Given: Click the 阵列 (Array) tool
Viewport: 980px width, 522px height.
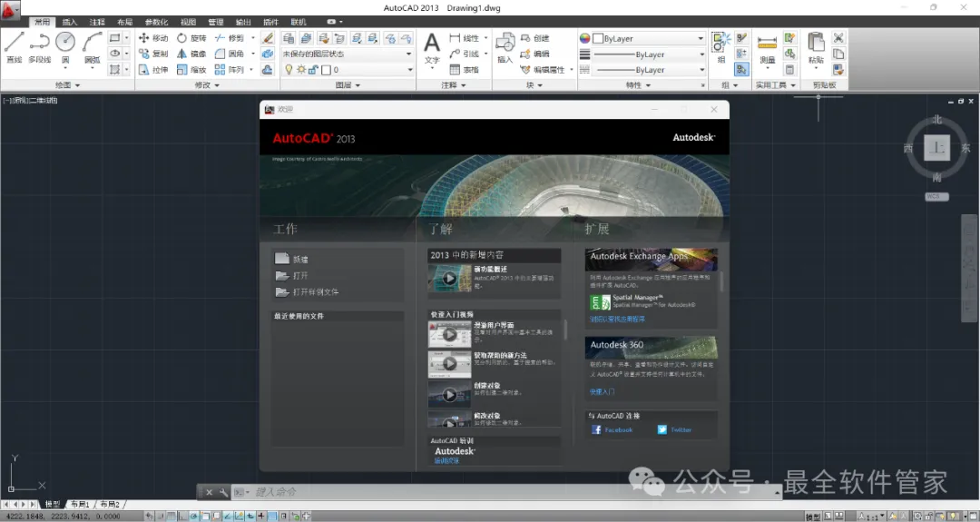Looking at the screenshot, I should (230, 69).
